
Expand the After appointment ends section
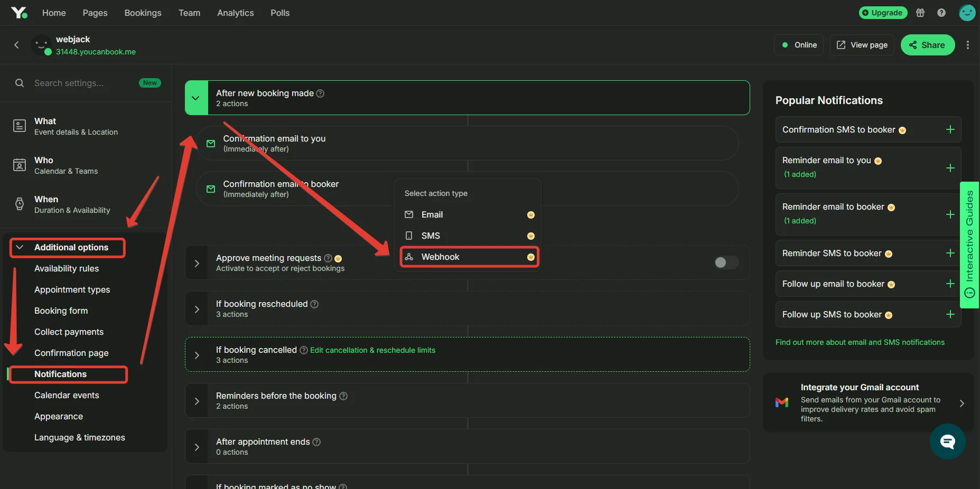point(197,447)
